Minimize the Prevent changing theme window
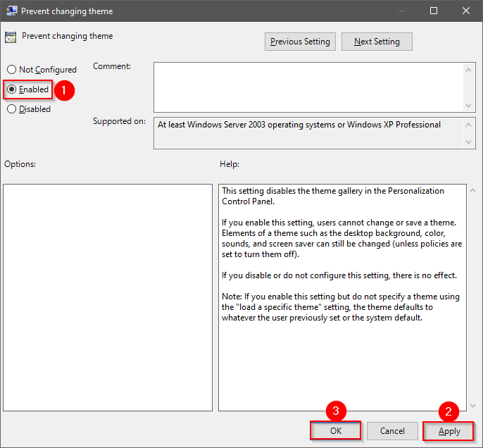This screenshot has width=483, height=448. click(x=401, y=11)
